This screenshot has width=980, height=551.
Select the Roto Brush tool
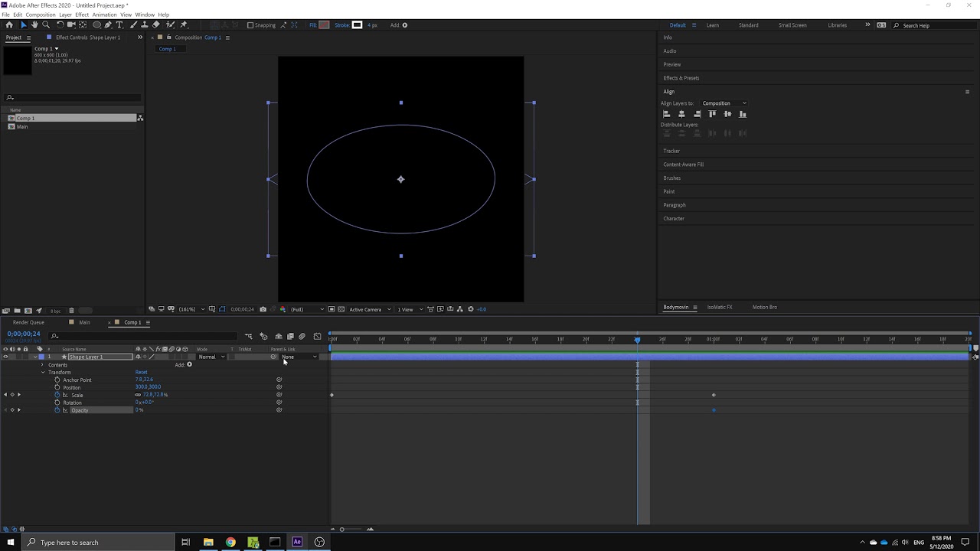tap(170, 24)
